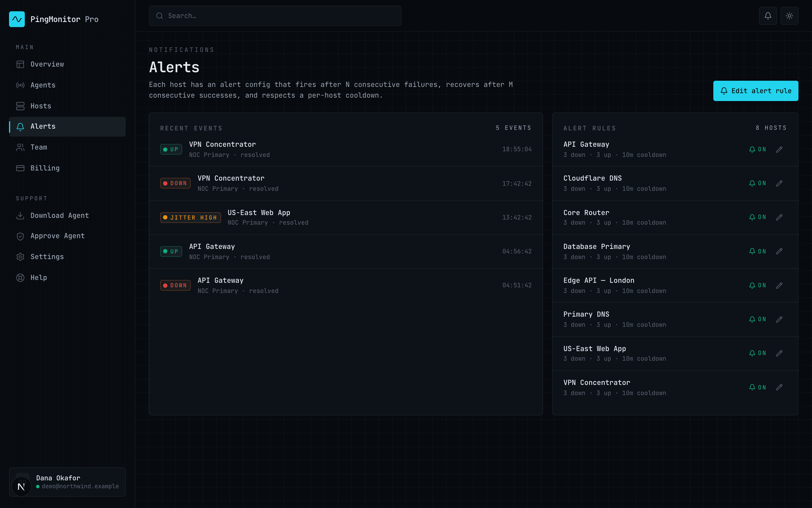Image resolution: width=812 pixels, height=508 pixels.
Task: Edit the Core Router alert rule pencil
Action: 779,217
